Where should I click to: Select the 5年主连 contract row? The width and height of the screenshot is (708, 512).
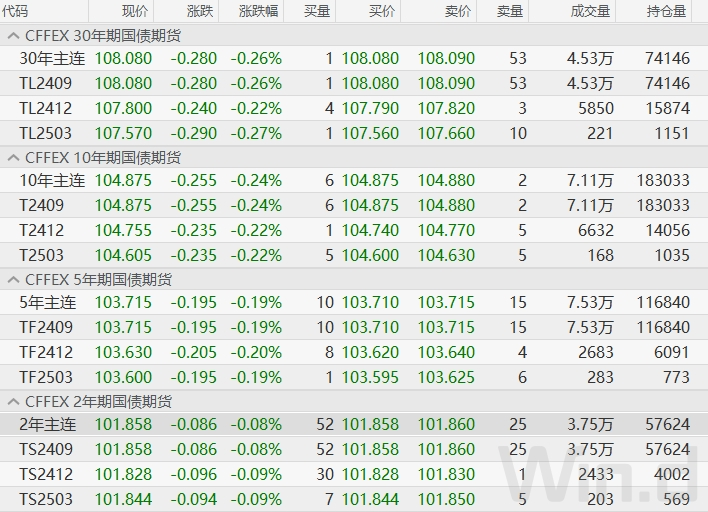tap(354, 303)
